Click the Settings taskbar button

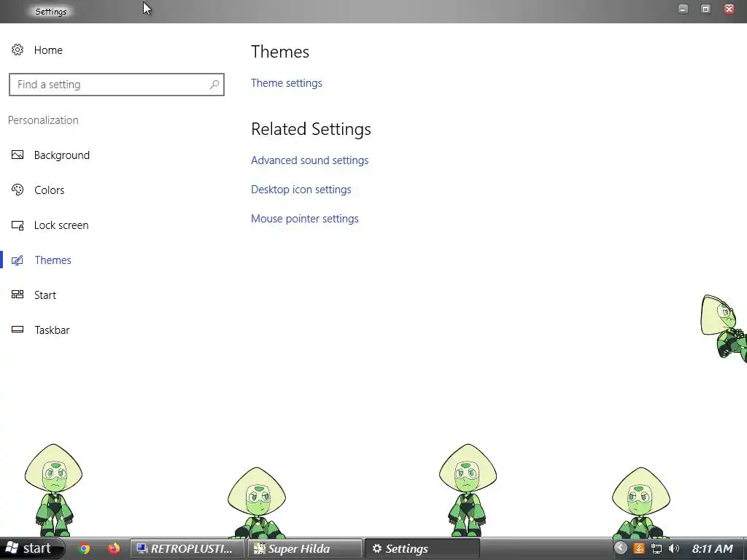coord(422,548)
